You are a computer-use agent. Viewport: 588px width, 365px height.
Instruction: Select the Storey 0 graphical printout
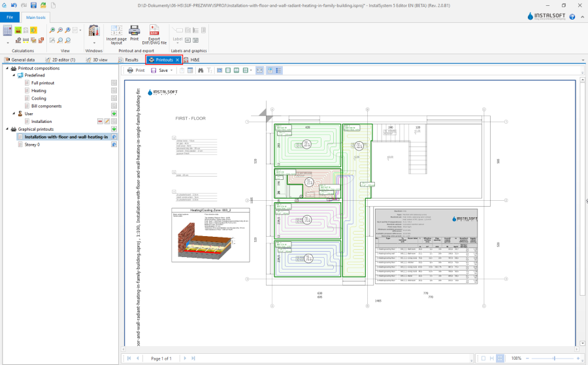(33, 145)
